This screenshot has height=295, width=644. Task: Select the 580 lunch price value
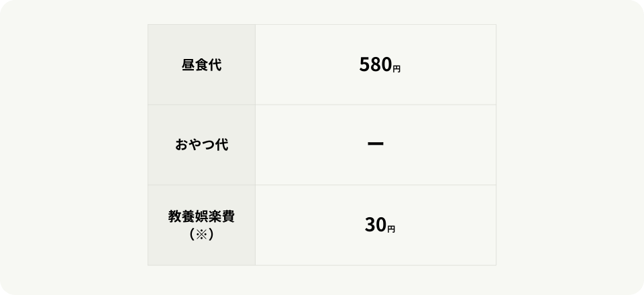tap(375, 65)
